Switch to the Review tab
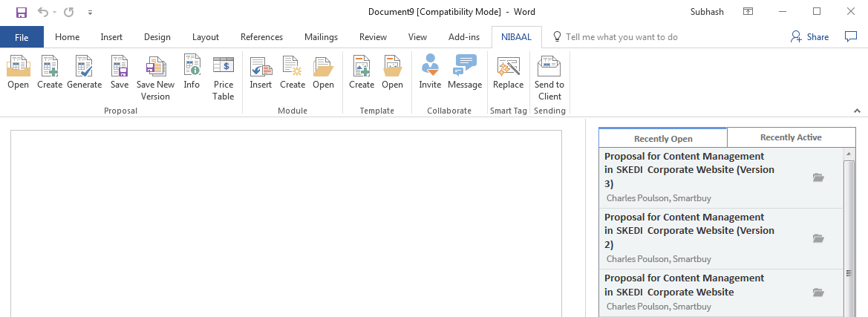868x317 pixels. [x=373, y=37]
